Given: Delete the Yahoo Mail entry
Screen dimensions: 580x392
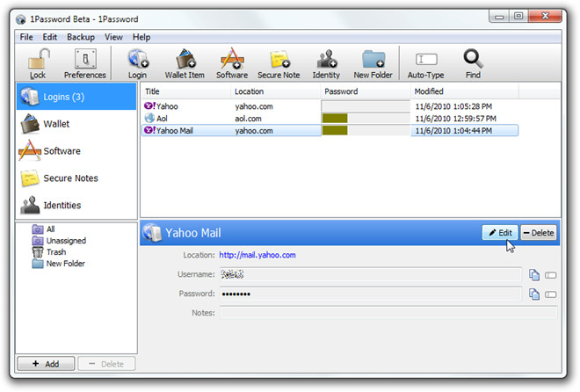Looking at the screenshot, I should point(539,233).
